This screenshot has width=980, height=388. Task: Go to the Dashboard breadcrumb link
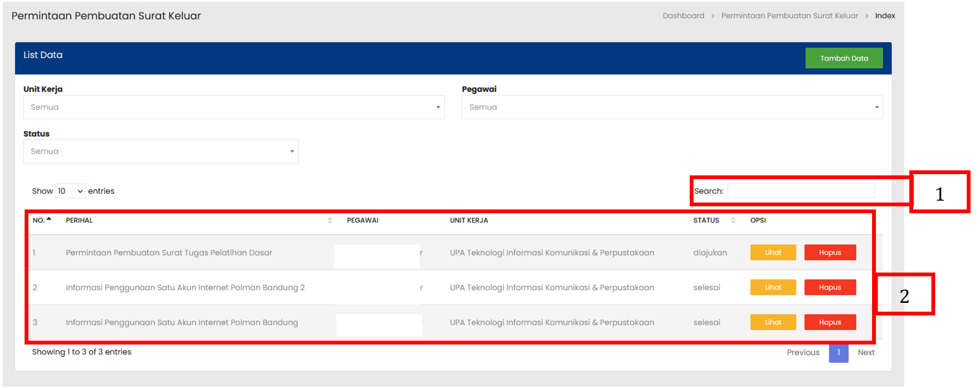(x=683, y=16)
